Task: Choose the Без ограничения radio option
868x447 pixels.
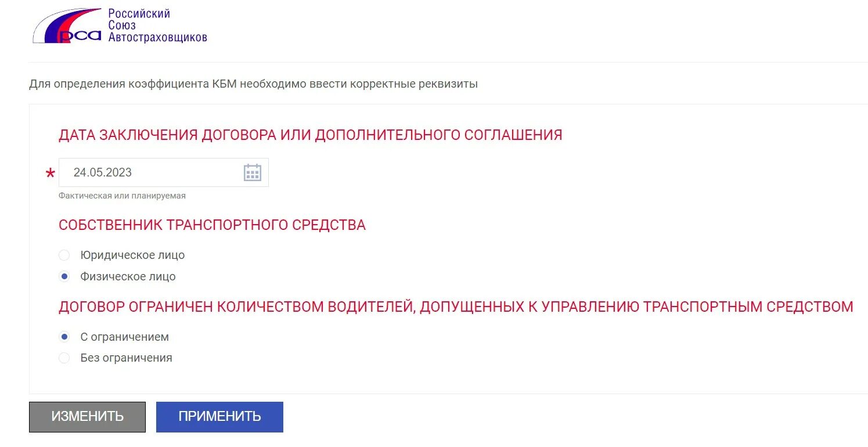Action: point(64,358)
